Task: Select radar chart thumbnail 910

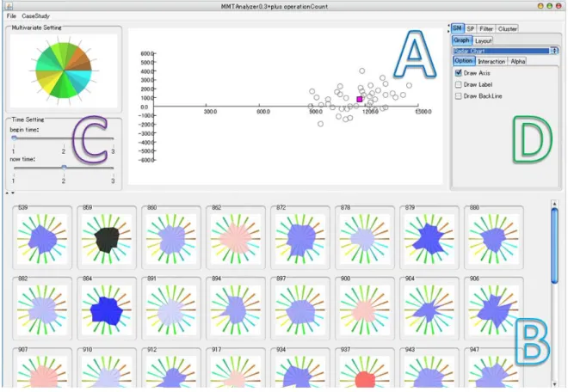Action: 107,371
